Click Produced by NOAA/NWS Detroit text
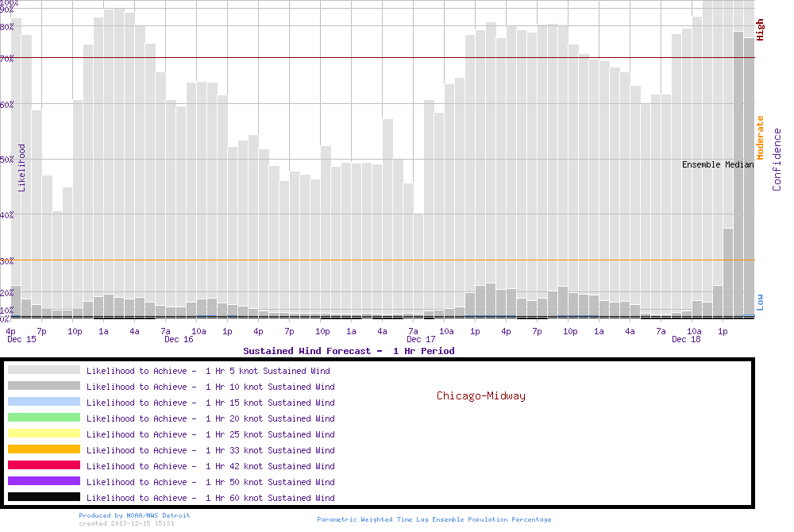The height and width of the screenshot is (532, 794). tap(134, 515)
